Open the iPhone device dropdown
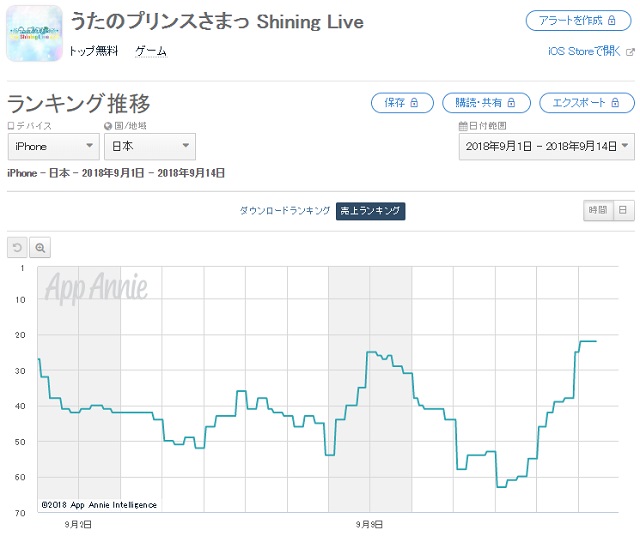Viewport: 640px width, 536px height. click(53, 147)
